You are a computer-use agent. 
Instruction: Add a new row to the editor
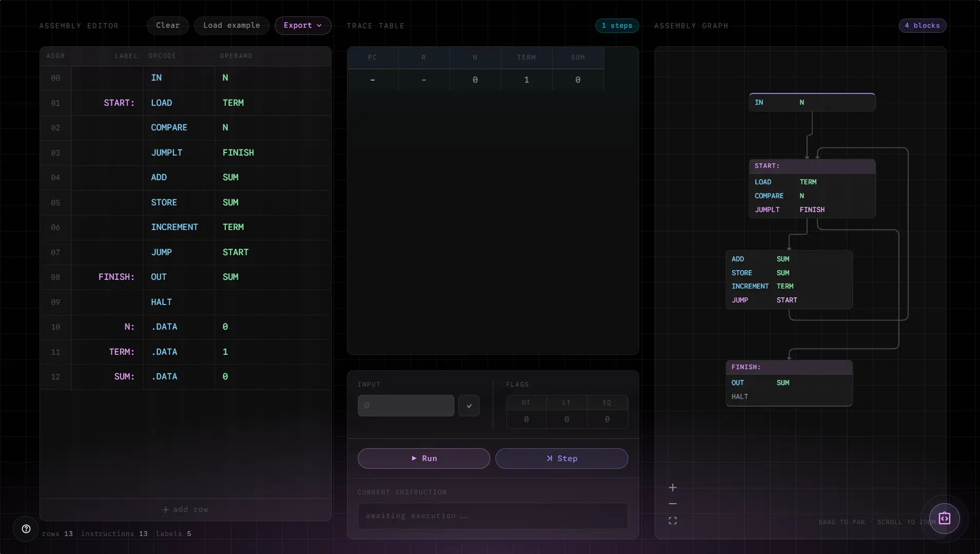[x=185, y=510]
